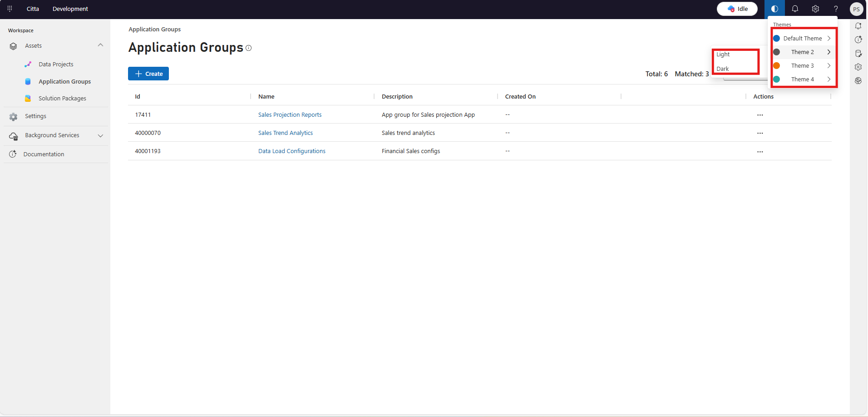
Task: Expand Theme 3 submenu arrow
Action: (x=829, y=66)
